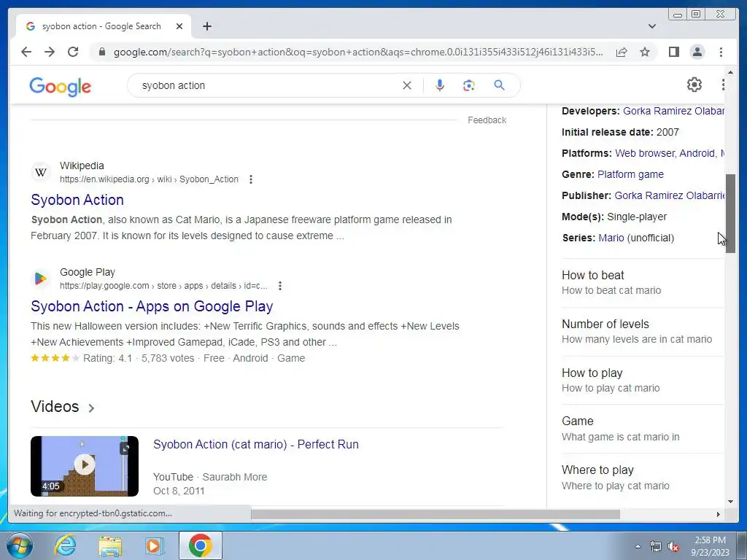The width and height of the screenshot is (747, 560).
Task: Clear the search box with the X
Action: click(x=407, y=85)
